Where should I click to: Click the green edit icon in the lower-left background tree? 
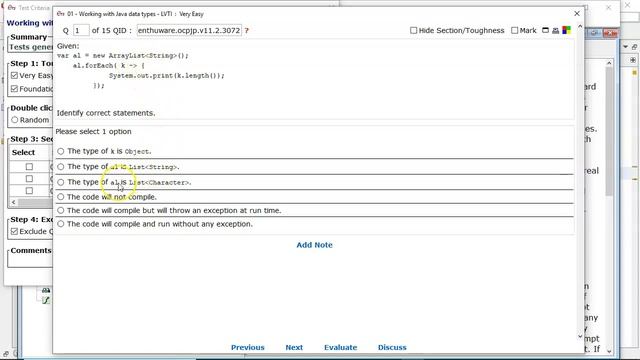[x=46, y=300]
